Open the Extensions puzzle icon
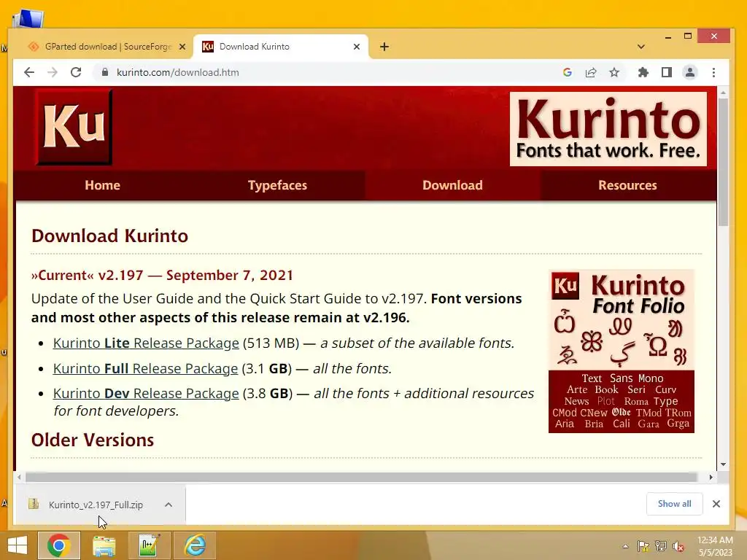This screenshot has width=747, height=560. pos(643,72)
